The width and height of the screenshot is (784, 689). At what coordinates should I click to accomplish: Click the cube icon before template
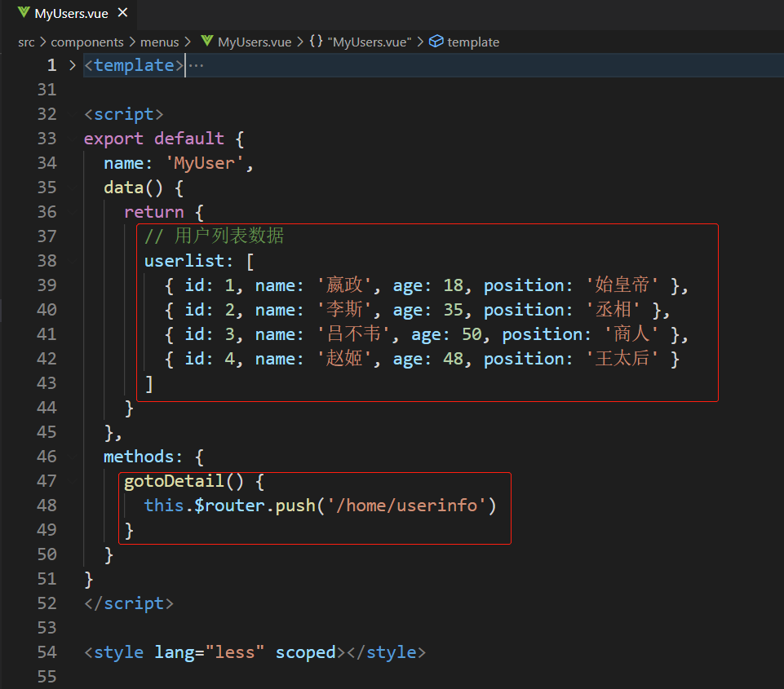pos(436,41)
